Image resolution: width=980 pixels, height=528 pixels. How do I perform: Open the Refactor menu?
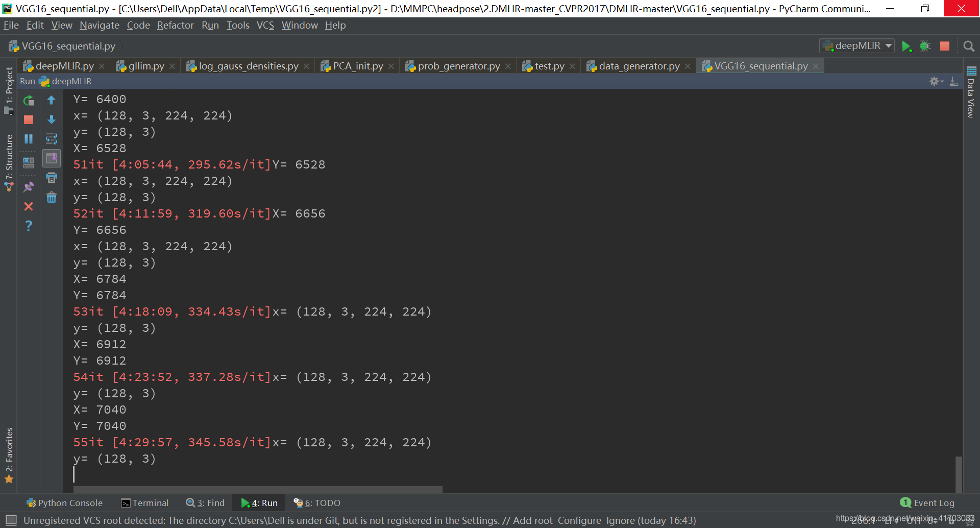(x=176, y=25)
